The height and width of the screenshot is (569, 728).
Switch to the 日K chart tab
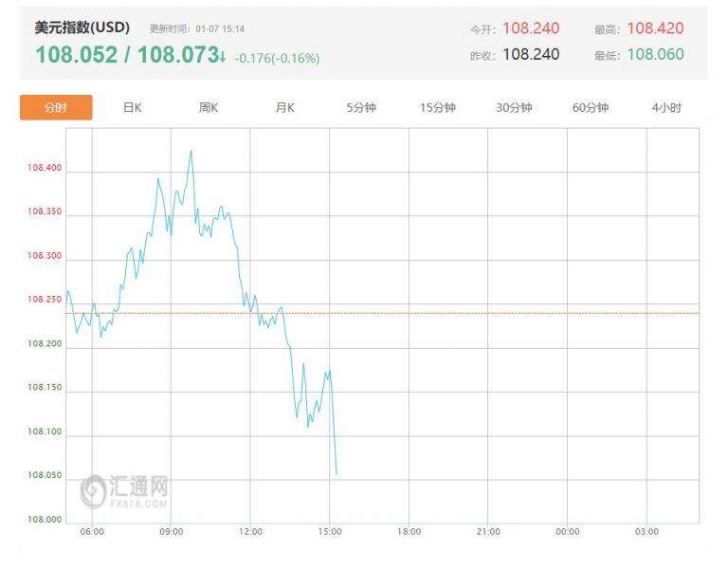click(x=133, y=108)
